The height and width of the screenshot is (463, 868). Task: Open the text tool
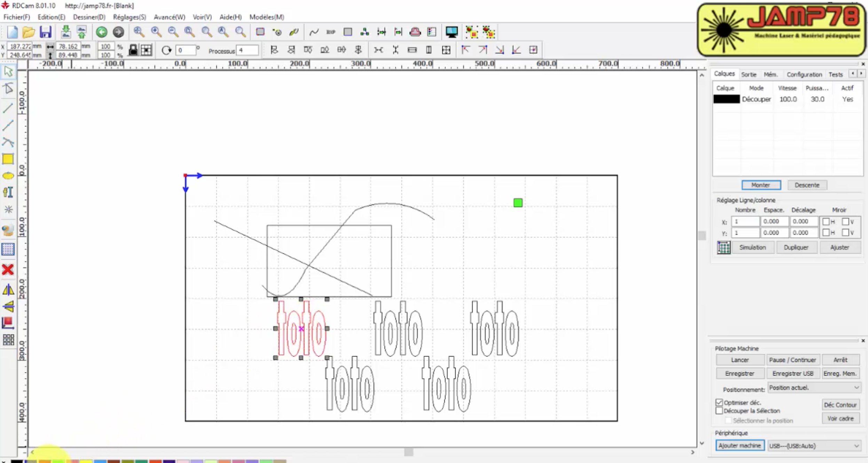[8, 192]
